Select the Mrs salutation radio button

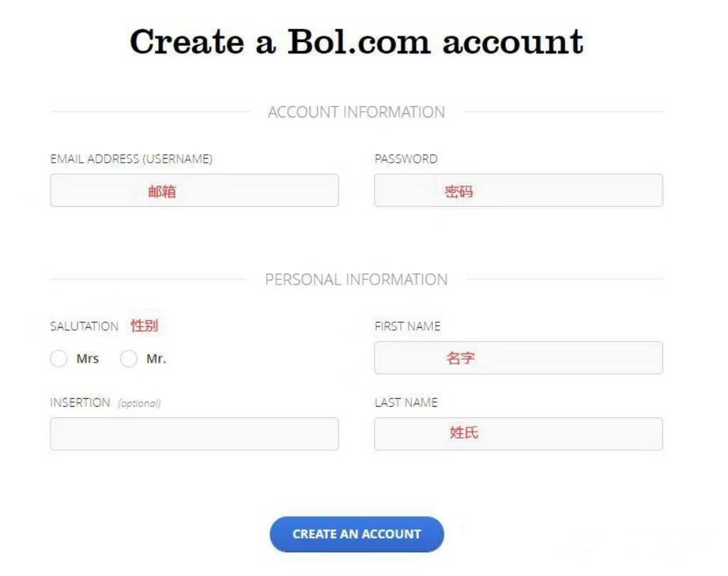coord(59,359)
